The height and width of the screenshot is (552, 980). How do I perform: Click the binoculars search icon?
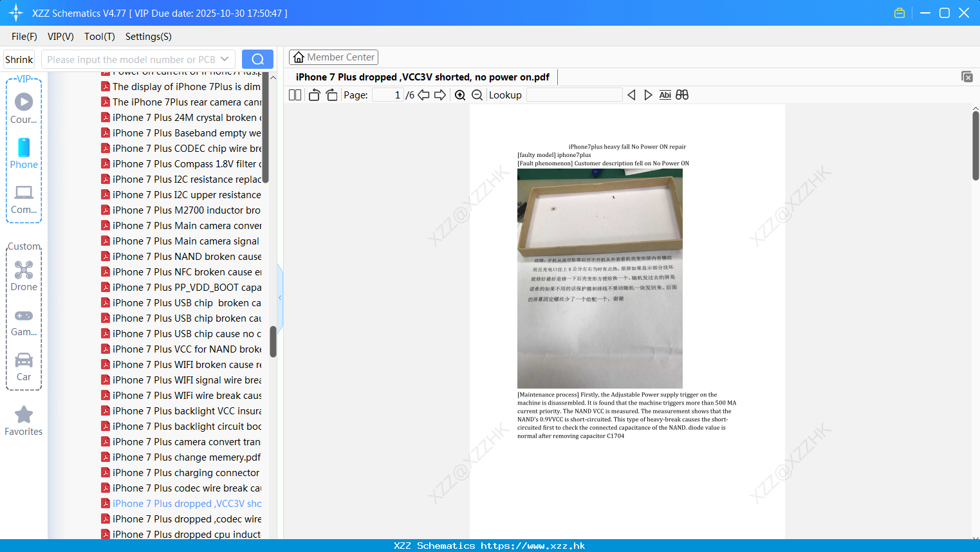(x=682, y=95)
